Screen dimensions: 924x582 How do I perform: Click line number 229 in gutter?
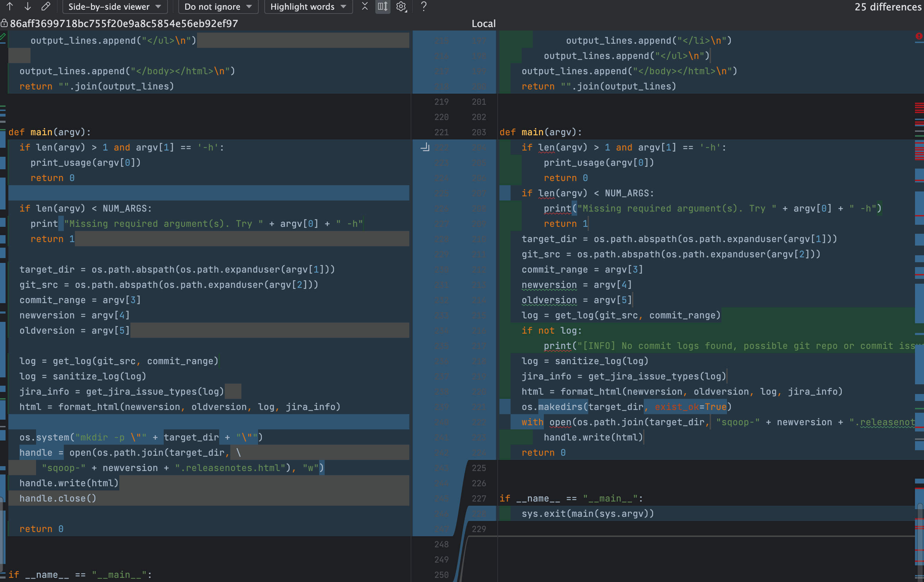[x=479, y=529]
